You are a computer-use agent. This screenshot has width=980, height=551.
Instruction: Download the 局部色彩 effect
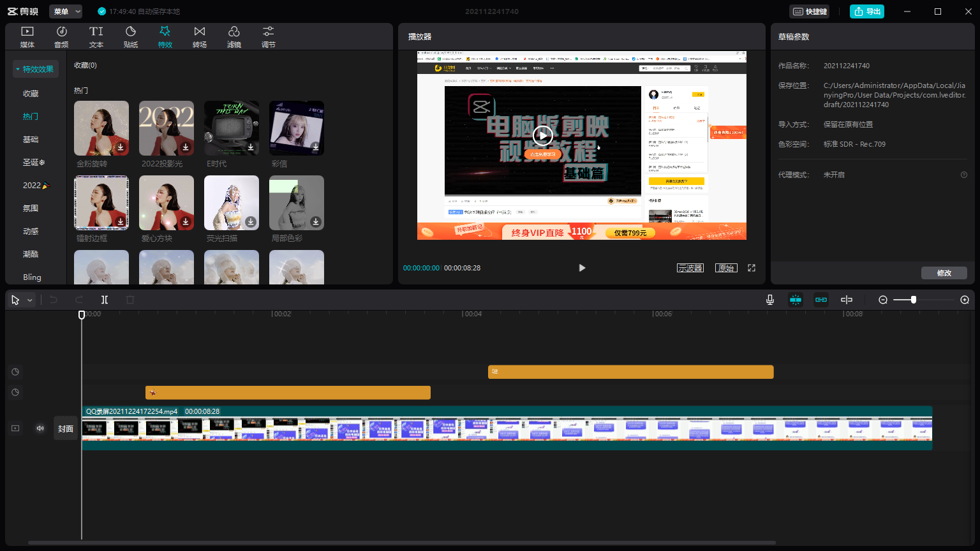click(316, 222)
